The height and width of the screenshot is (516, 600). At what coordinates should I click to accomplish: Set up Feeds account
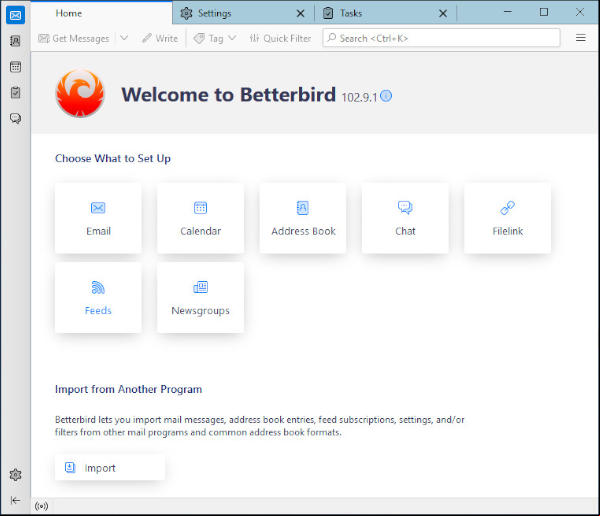(98, 297)
